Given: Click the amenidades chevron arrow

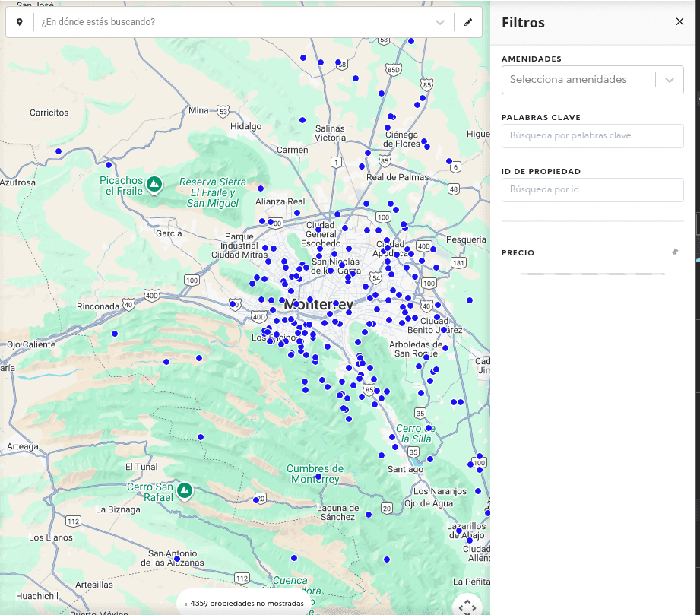Looking at the screenshot, I should pyautogui.click(x=670, y=80).
